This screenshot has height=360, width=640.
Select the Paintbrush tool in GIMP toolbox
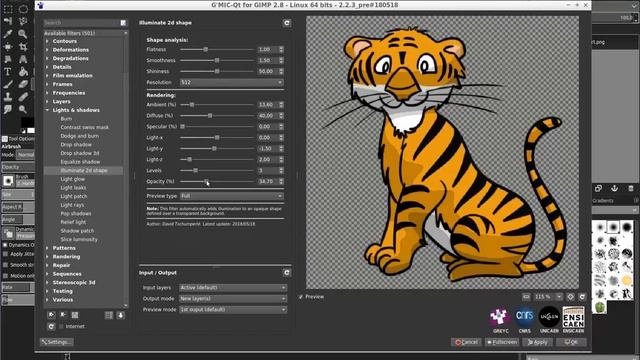(8, 84)
